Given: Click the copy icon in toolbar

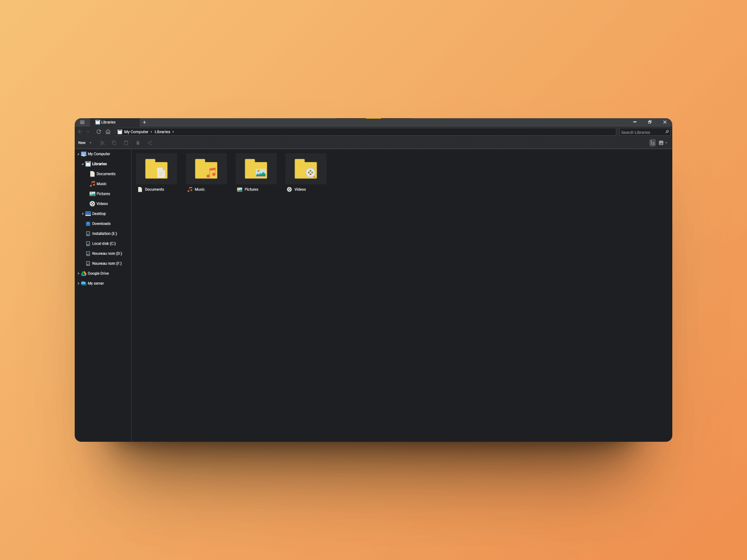Looking at the screenshot, I should 114,143.
